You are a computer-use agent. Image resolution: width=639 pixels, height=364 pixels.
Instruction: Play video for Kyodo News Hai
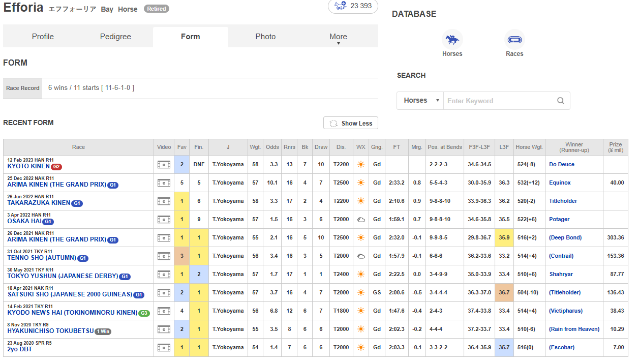click(164, 311)
